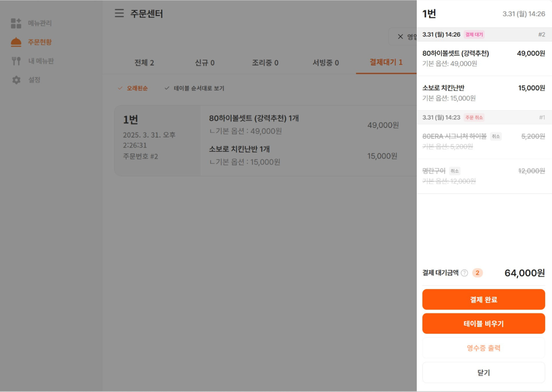552x392 pixels.
Task: Click the 취소 tag beside 80ERA 시그니처 하이볼
Action: pos(496,136)
